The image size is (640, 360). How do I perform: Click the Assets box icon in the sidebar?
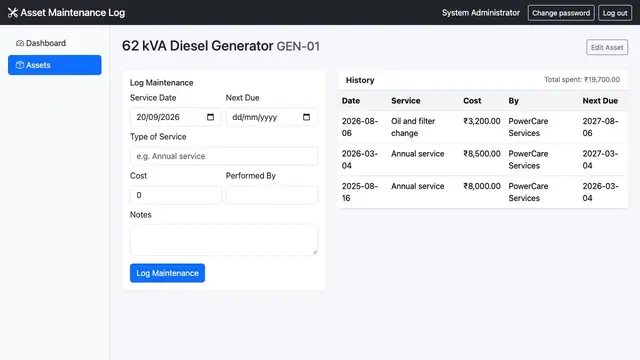[x=20, y=65]
